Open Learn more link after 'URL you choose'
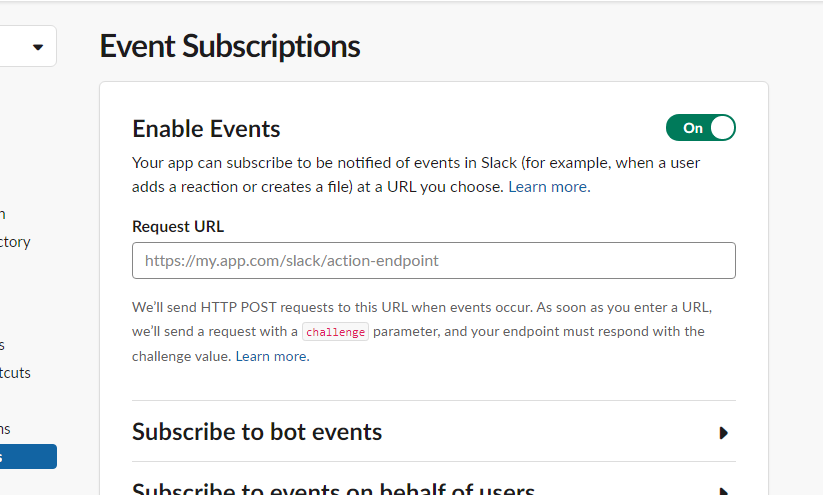 point(548,187)
